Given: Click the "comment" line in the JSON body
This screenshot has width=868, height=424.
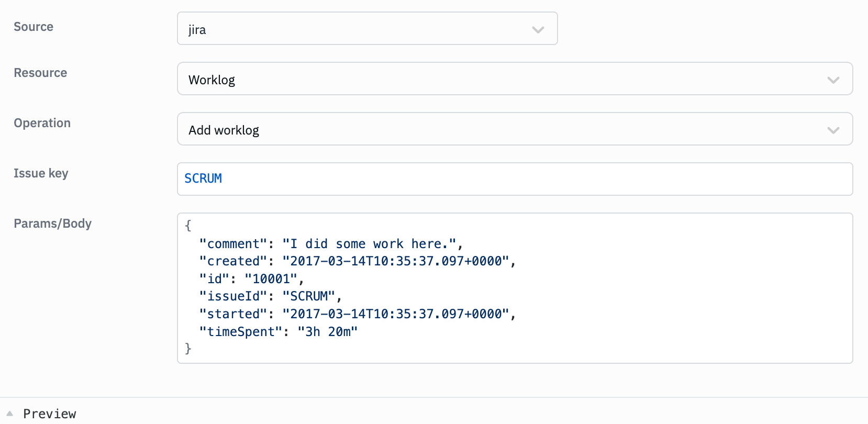Looking at the screenshot, I should pos(331,244).
